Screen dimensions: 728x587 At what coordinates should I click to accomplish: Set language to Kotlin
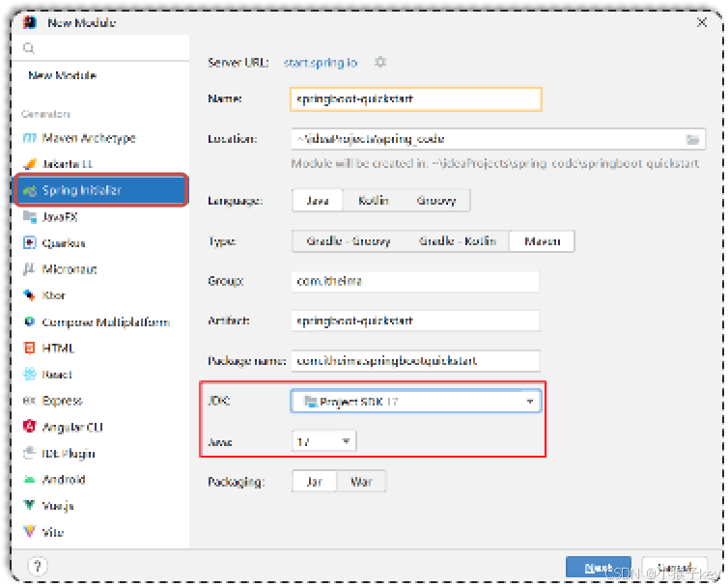374,201
